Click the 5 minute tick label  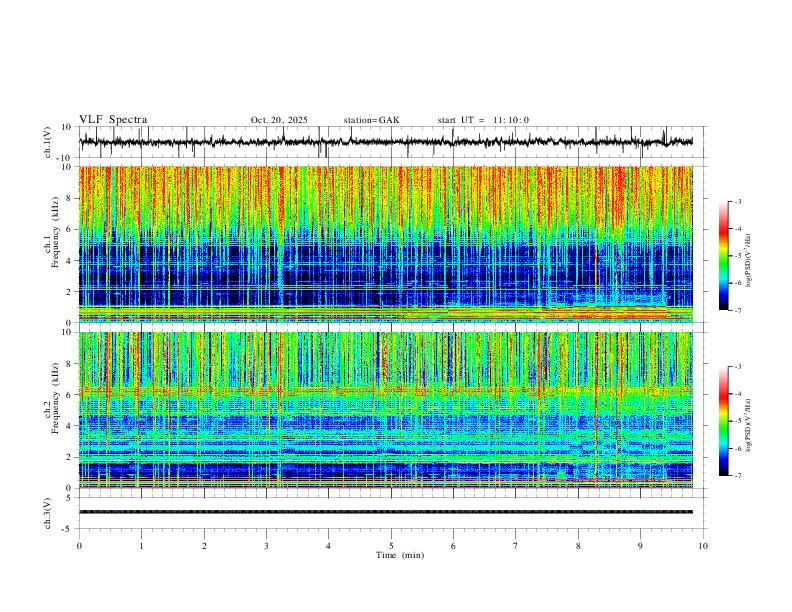tap(391, 546)
